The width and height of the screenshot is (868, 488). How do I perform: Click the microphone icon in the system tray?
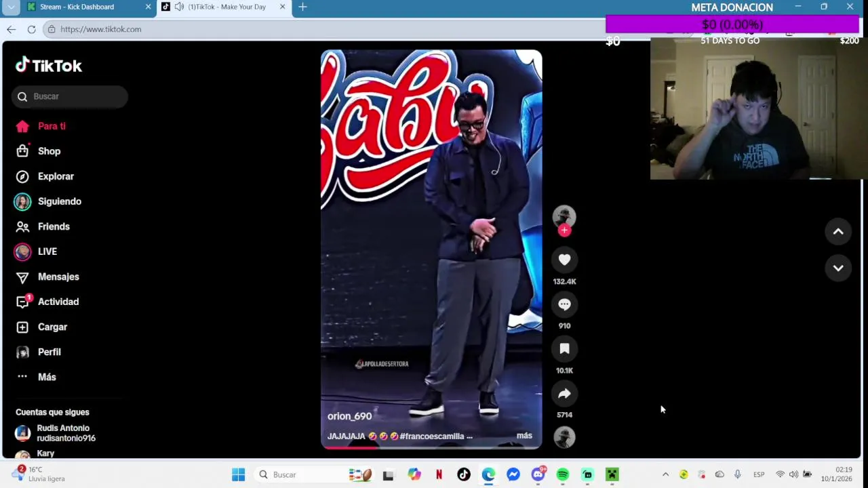pos(737,474)
